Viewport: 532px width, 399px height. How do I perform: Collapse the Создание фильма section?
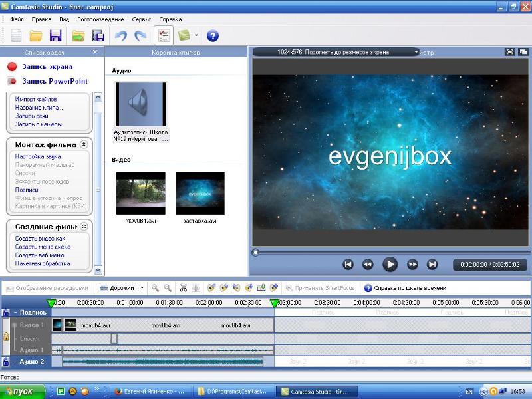[84, 226]
